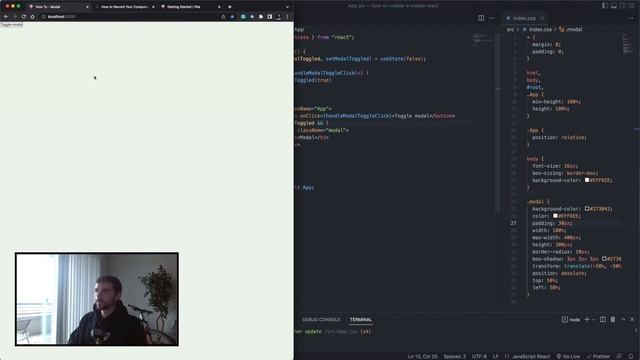Click 'Prettier' in status bar
640x360 pixels.
pos(598,356)
